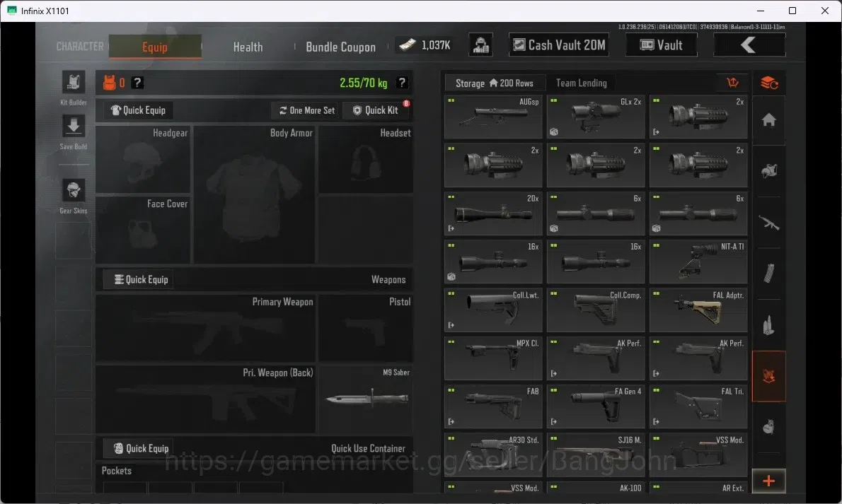842x504 pixels.
Task: Open Cash Vault 20M
Action: pyautogui.click(x=559, y=45)
